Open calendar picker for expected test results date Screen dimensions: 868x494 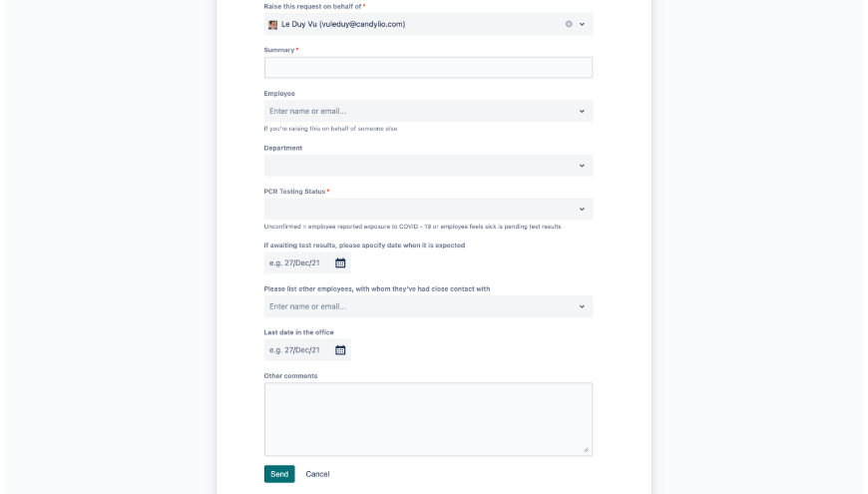[x=340, y=263]
